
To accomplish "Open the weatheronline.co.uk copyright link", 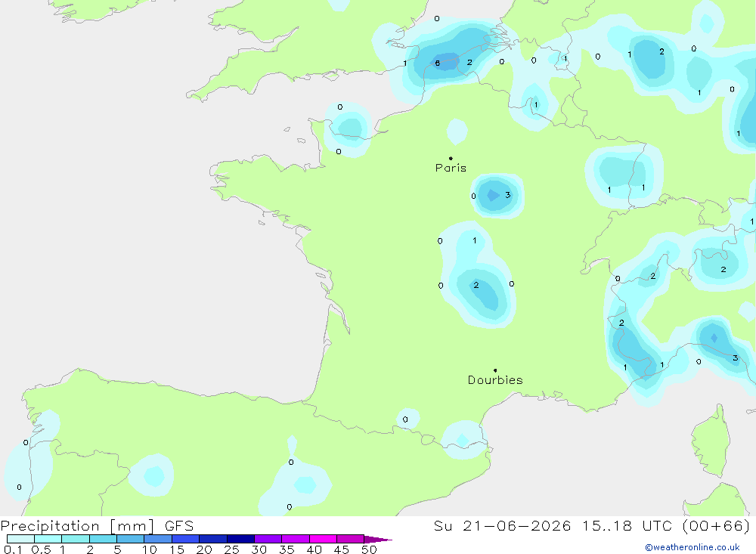I will [x=692, y=547].
